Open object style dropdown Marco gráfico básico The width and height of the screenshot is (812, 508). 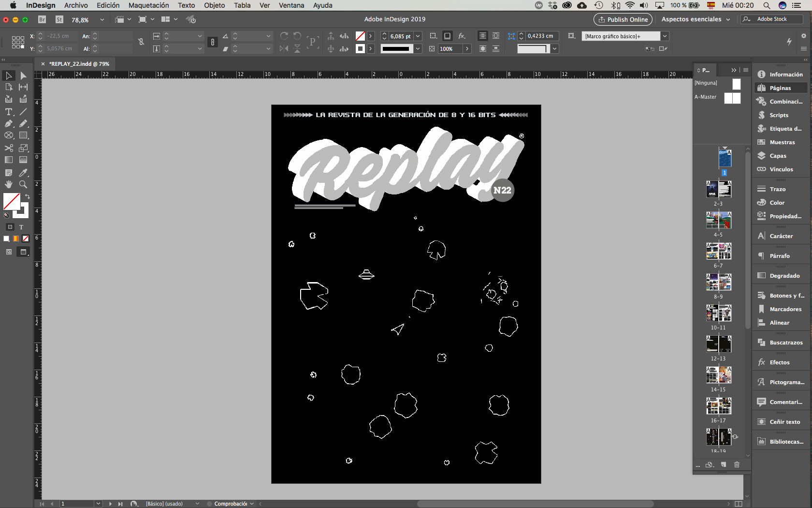coord(665,36)
